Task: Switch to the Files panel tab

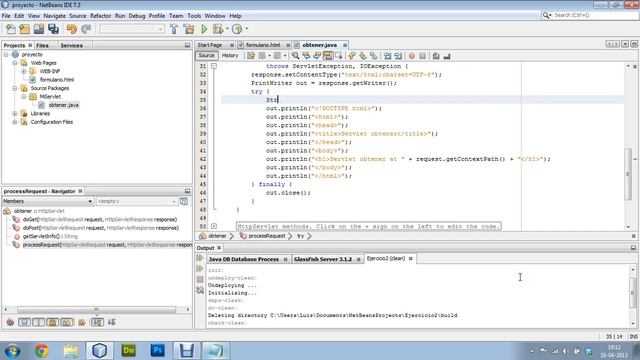Action: [42, 45]
